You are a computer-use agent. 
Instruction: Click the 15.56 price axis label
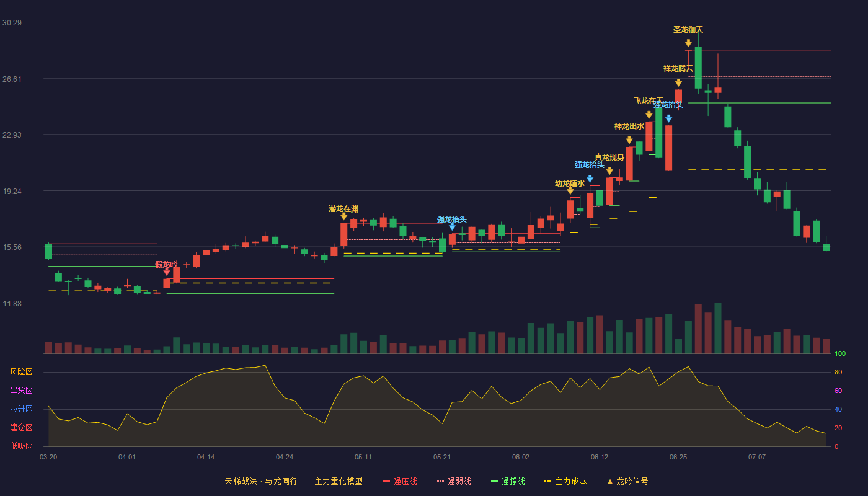coord(12,247)
